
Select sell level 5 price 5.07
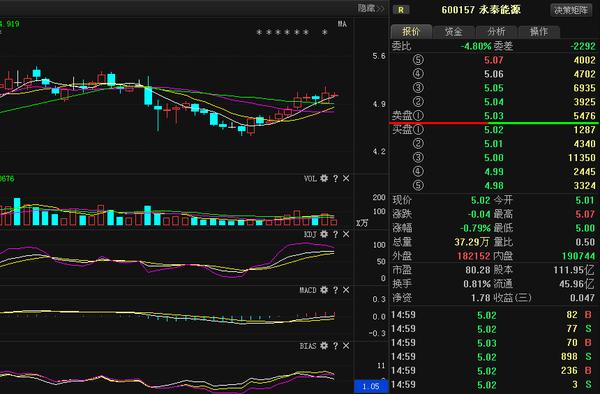[494, 60]
